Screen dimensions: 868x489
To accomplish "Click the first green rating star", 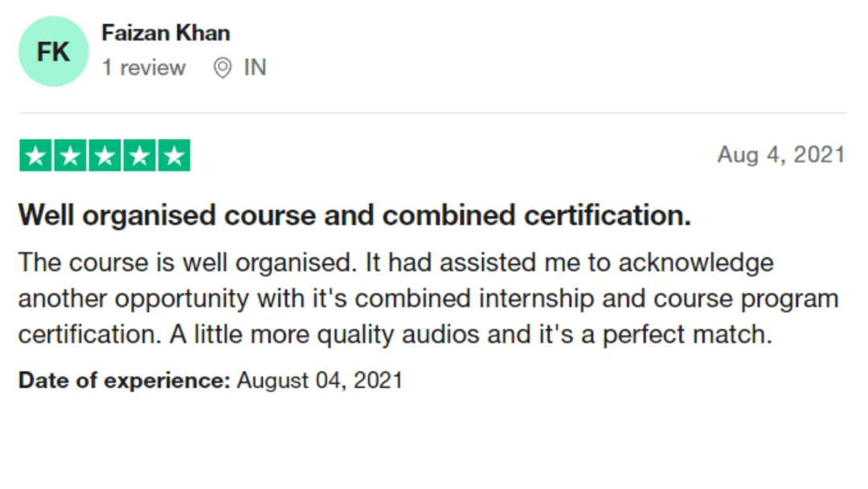I will click(35, 155).
